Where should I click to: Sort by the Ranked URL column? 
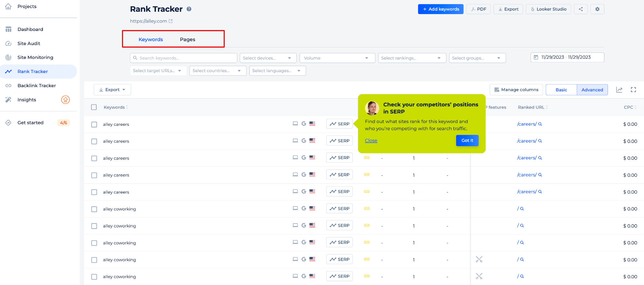[533, 107]
